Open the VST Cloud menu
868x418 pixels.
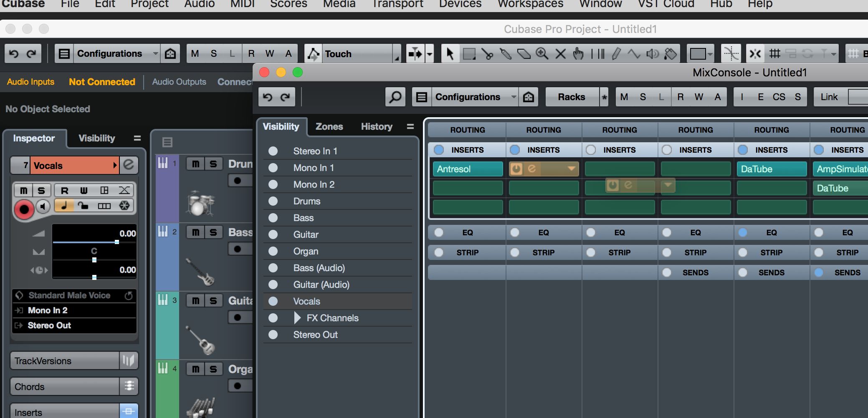click(666, 4)
